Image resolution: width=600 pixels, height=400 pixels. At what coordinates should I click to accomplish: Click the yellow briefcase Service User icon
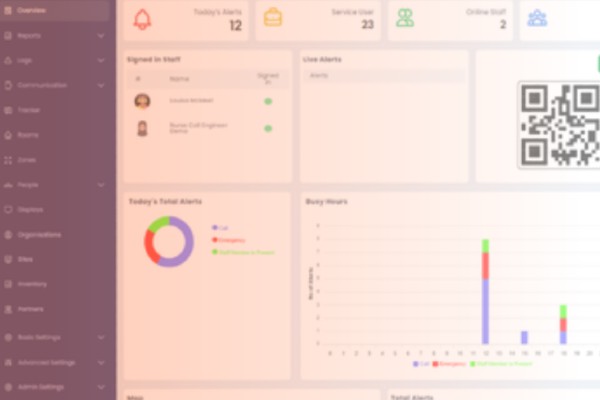tap(273, 18)
